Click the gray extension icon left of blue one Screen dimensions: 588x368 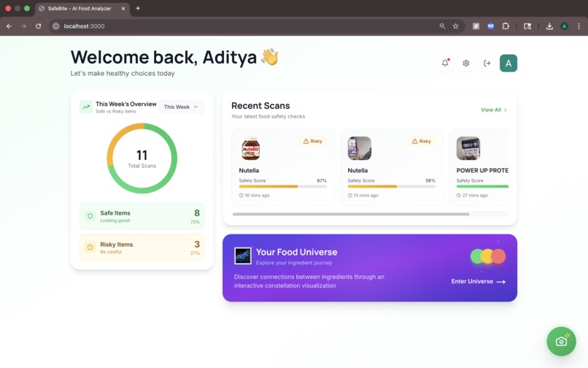tap(476, 26)
